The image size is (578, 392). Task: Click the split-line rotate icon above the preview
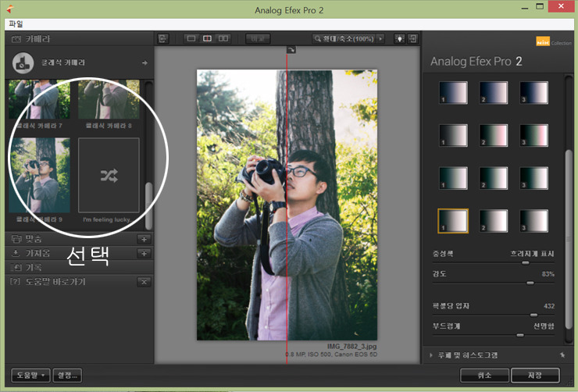291,50
